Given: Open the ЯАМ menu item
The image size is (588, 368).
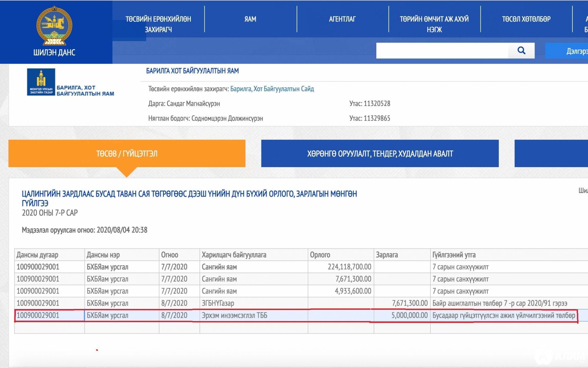Looking at the screenshot, I should [x=250, y=19].
